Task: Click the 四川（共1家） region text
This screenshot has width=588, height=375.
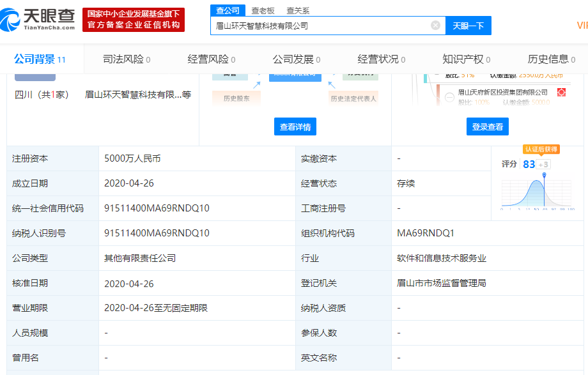Action: click(x=42, y=95)
